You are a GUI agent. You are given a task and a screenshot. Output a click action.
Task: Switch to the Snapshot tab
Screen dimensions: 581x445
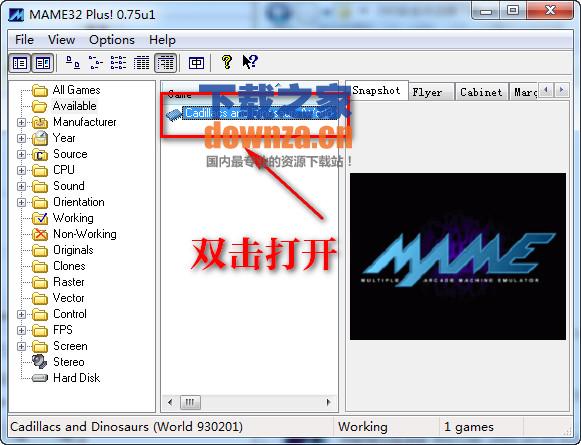click(376, 90)
